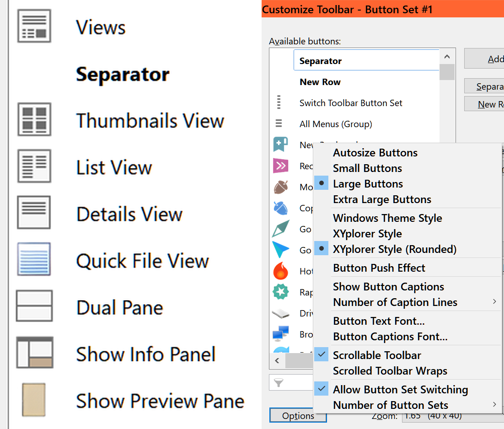
Task: Select the Dual Pane icon
Action: coord(34,306)
